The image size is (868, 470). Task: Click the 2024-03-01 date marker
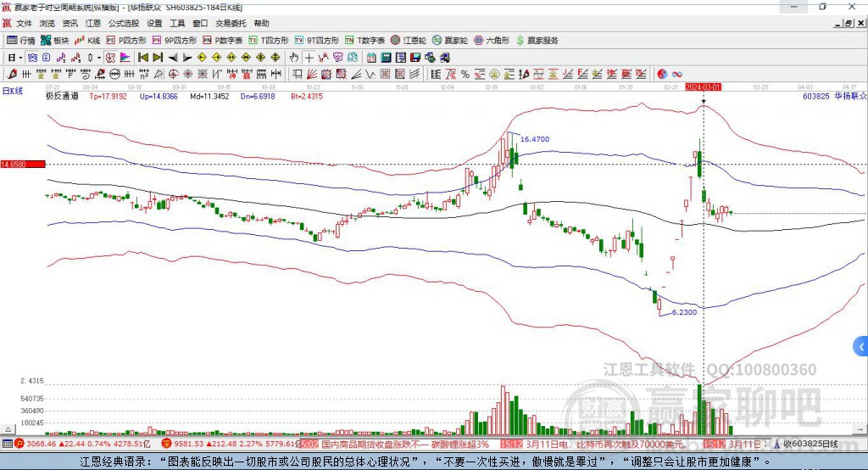(703, 87)
